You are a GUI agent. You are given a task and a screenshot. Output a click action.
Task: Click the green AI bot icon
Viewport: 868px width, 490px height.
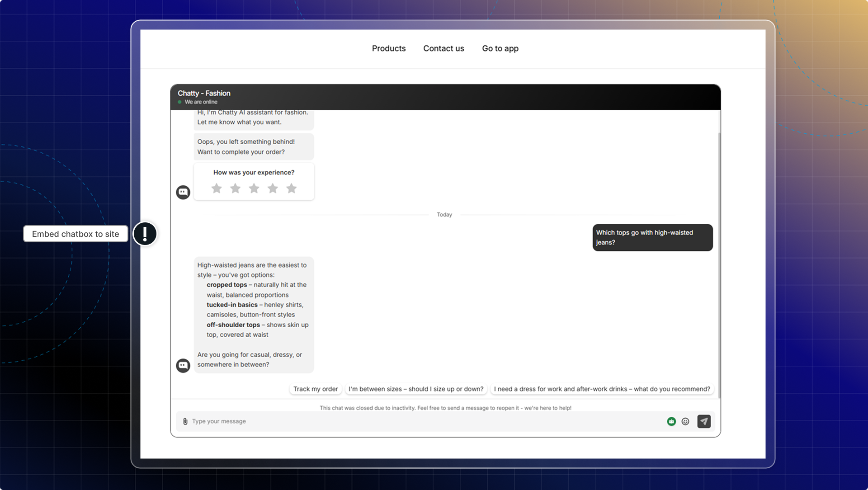(671, 421)
